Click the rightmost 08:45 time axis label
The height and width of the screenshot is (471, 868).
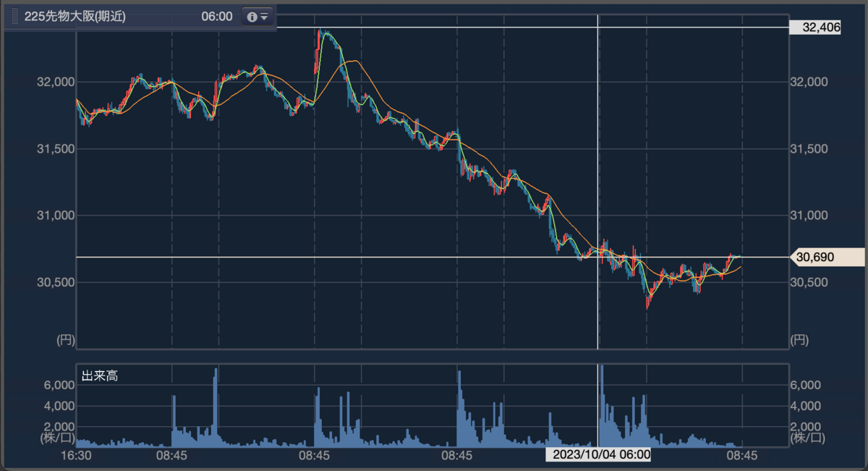[x=741, y=456]
